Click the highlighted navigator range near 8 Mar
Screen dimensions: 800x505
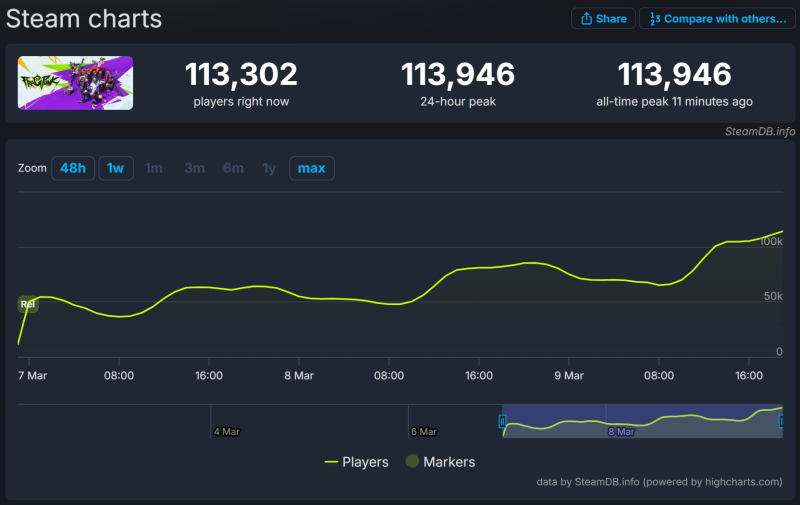[x=642, y=421]
